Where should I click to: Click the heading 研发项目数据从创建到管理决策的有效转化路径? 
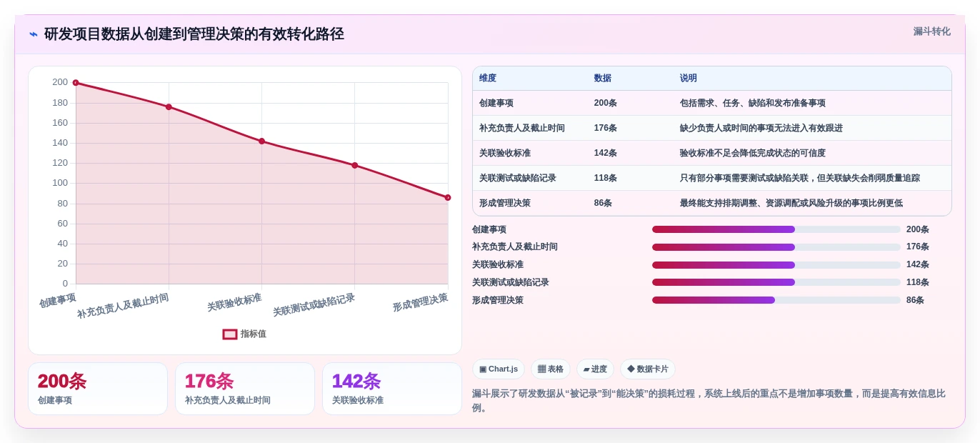(194, 34)
